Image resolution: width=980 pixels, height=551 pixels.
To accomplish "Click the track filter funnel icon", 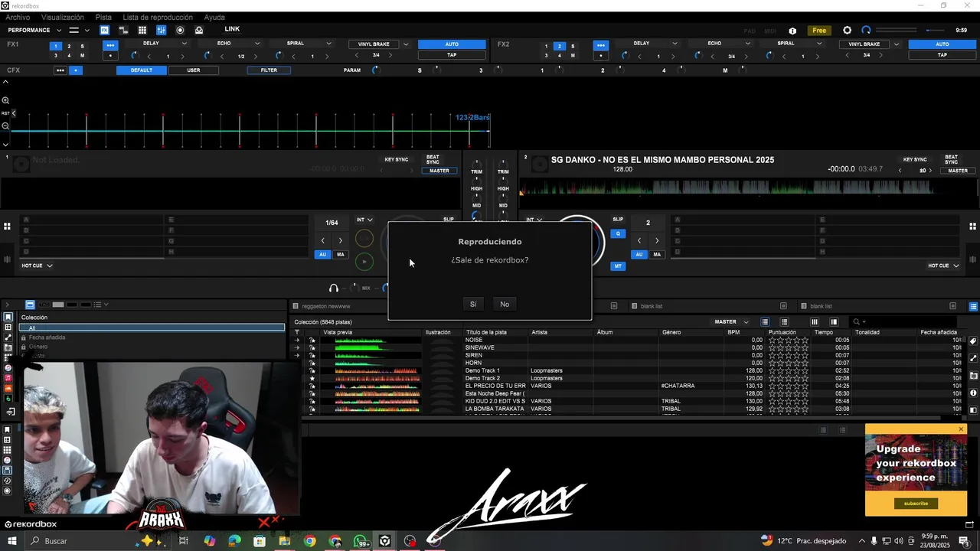I will [297, 332].
